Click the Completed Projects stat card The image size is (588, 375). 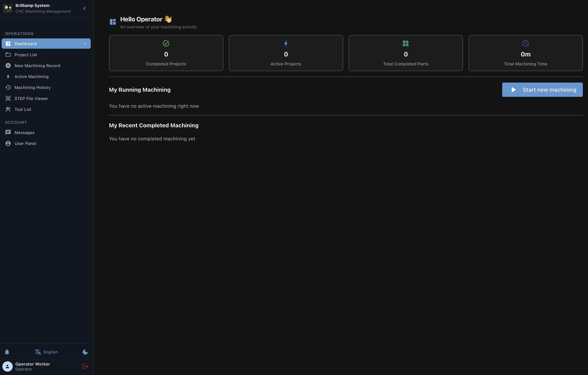(166, 53)
